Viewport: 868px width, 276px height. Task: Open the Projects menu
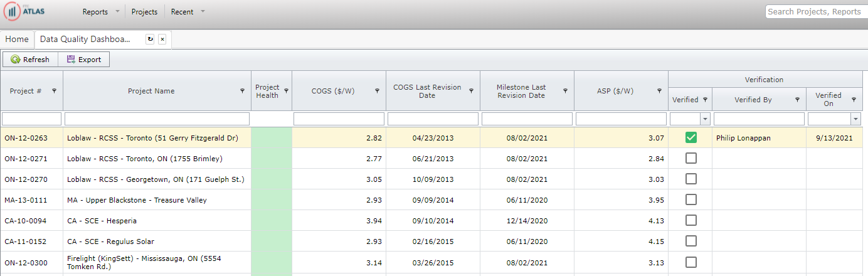[x=144, y=12]
